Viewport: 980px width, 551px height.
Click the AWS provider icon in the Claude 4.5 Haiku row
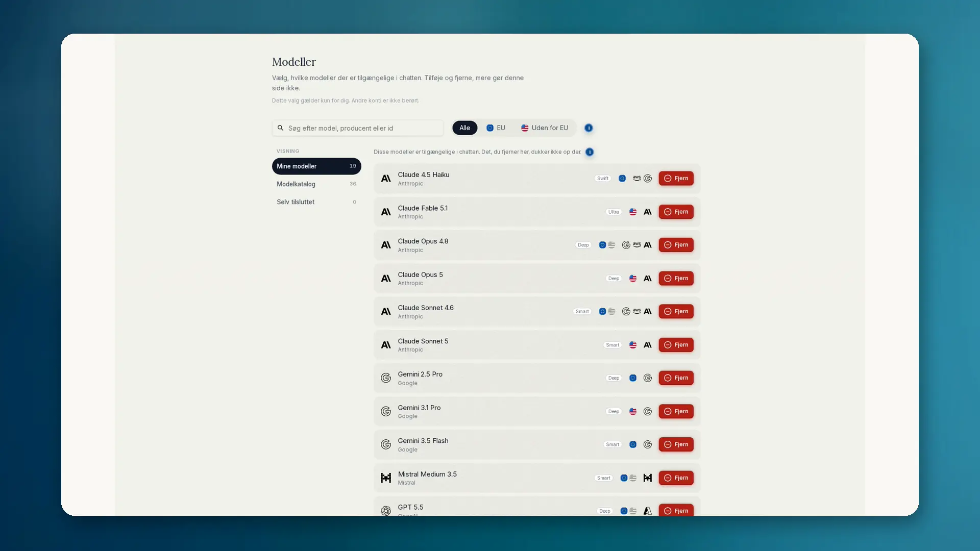[637, 179]
